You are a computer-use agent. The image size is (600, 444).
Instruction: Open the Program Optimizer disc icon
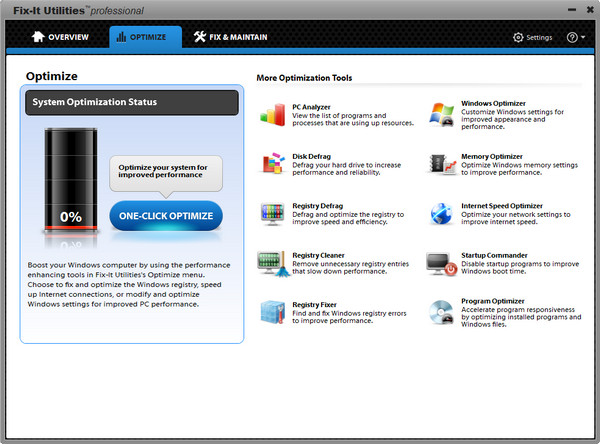point(443,313)
